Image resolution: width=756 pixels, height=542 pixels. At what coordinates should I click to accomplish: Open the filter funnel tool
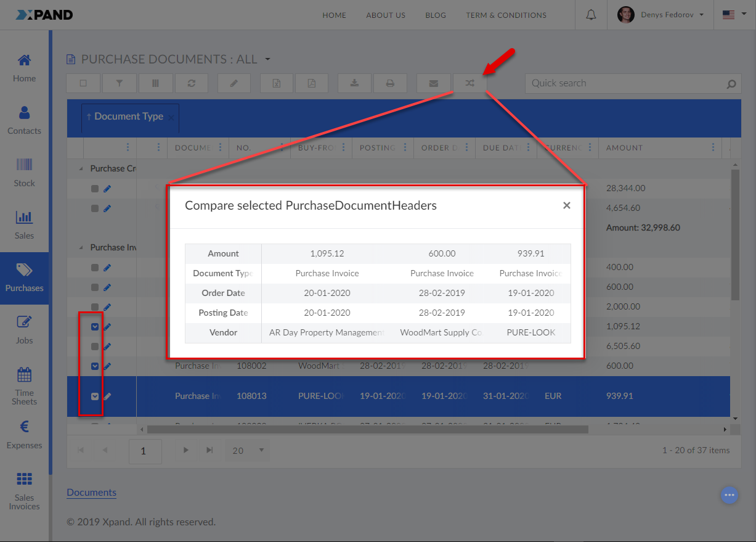(x=119, y=83)
